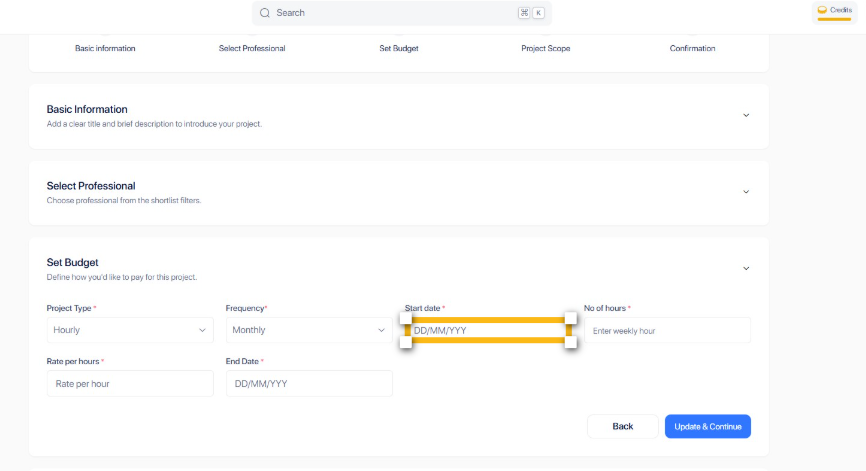The height and width of the screenshot is (471, 866).
Task: Collapse the Set Budget section chevron
Action: pos(746,268)
